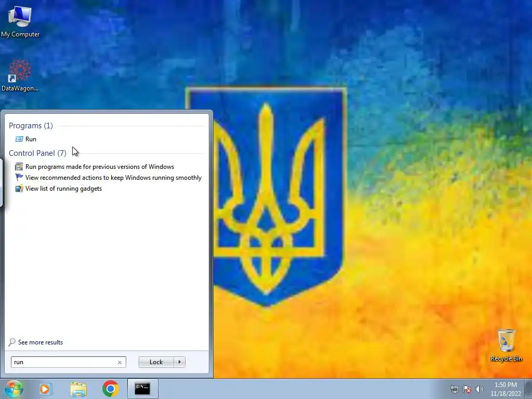Show the clock and date 1:50 PM
The width and height of the screenshot is (532, 399).
(x=506, y=389)
